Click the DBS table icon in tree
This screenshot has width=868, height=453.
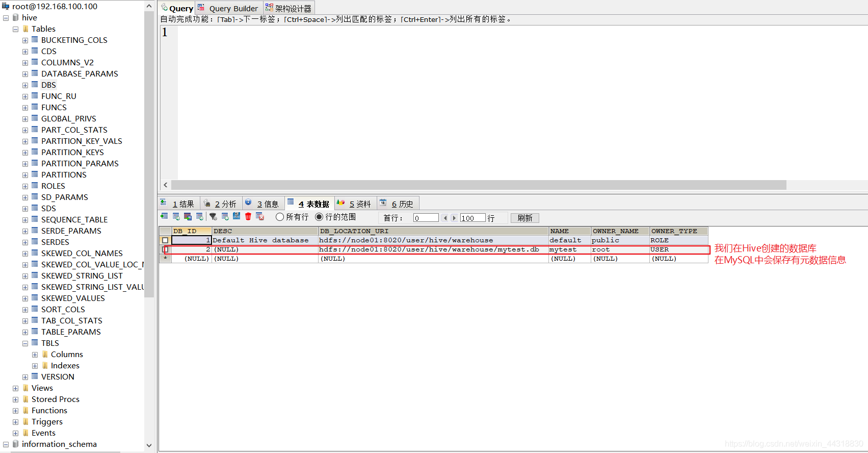[35, 84]
